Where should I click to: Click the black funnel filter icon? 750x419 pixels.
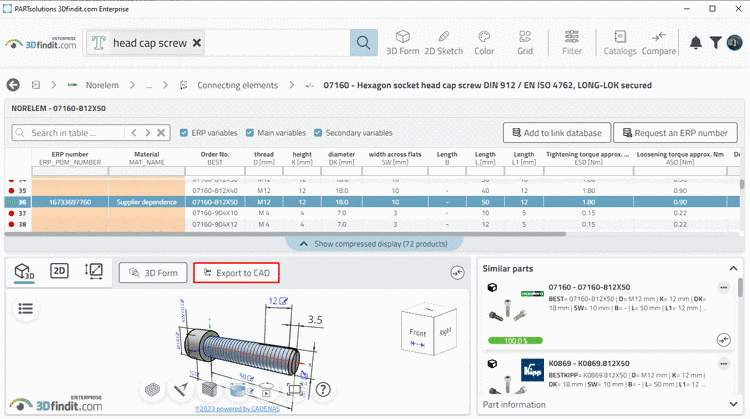tap(716, 43)
